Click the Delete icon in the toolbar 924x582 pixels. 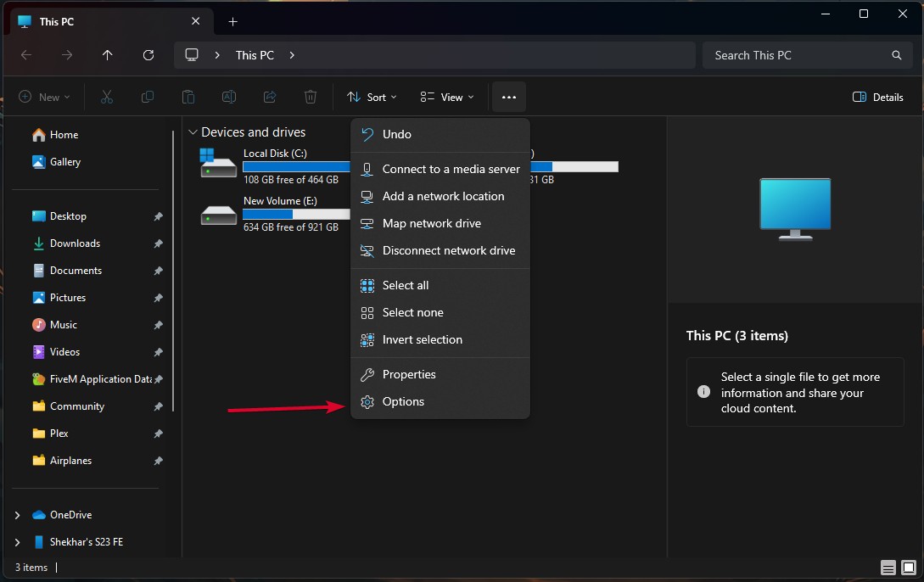pyautogui.click(x=311, y=97)
